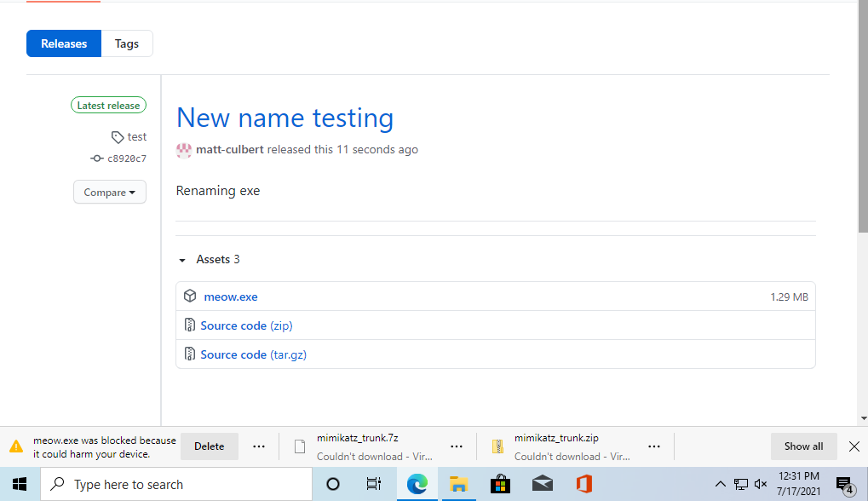The image size is (868, 501).
Task: Open Microsoft Edge from the taskbar
Action: coord(417,485)
